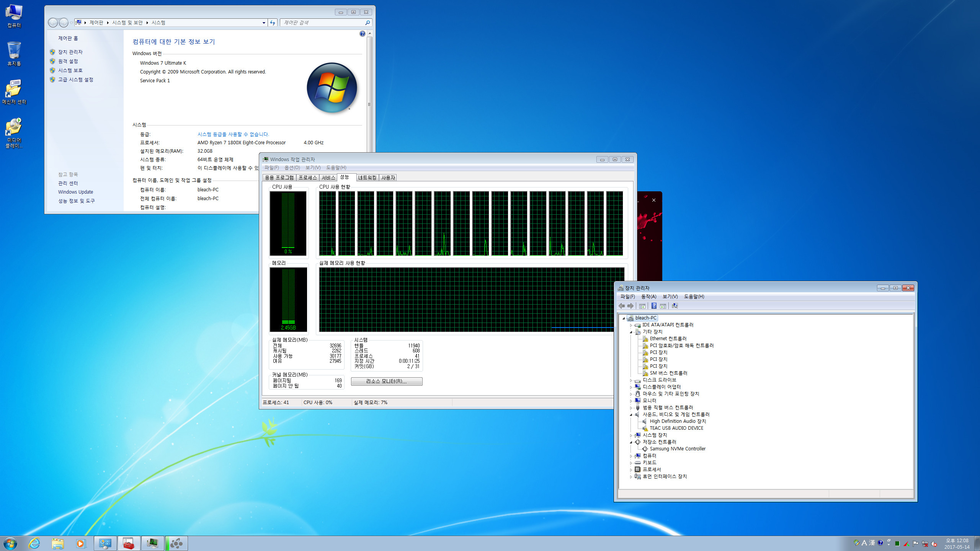
Task: Open Help via the question mark toolbar icon
Action: click(x=654, y=306)
